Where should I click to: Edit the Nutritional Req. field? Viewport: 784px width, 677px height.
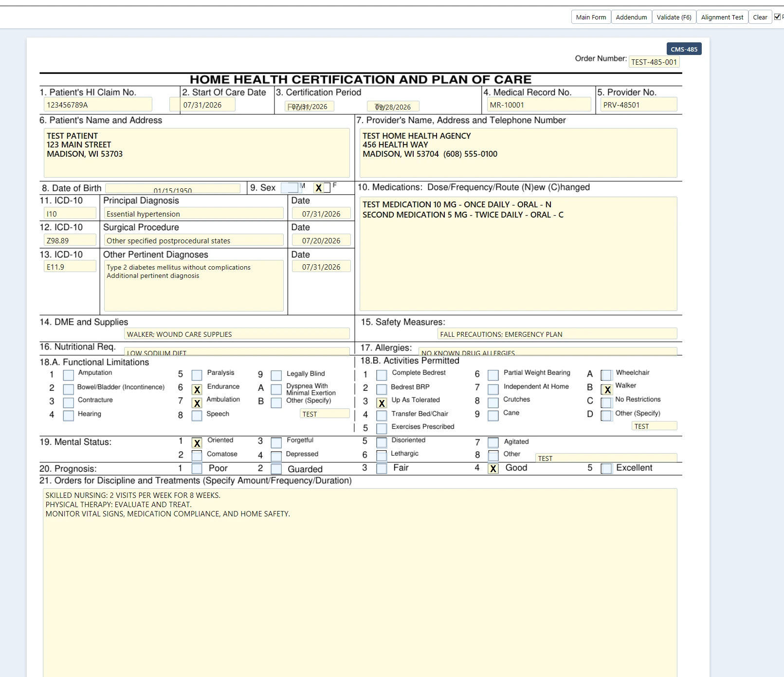[237, 351]
